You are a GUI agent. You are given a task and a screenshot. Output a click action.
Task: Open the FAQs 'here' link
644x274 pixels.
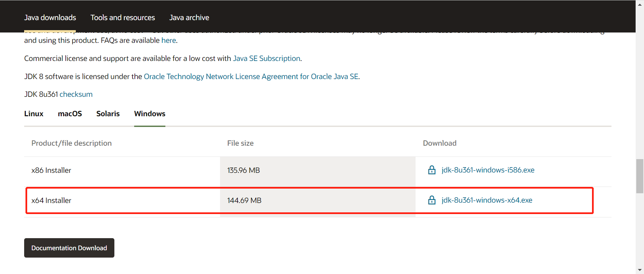pos(169,41)
